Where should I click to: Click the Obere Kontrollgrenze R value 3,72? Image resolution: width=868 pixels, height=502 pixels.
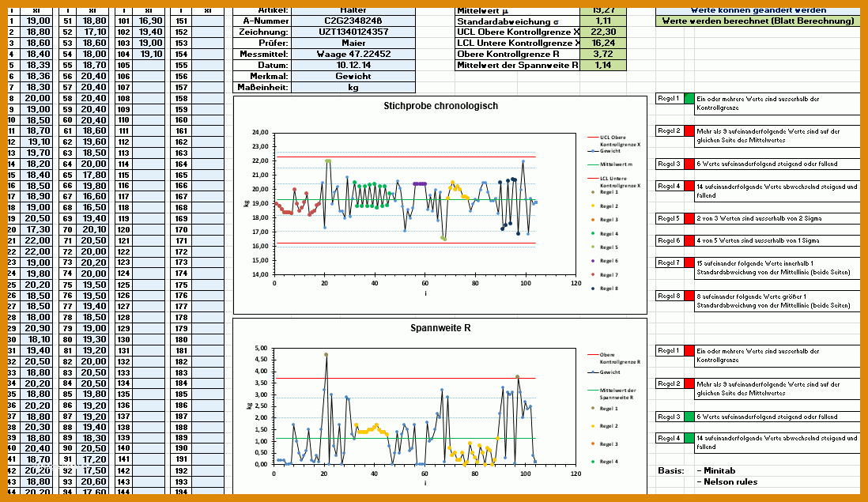click(603, 55)
